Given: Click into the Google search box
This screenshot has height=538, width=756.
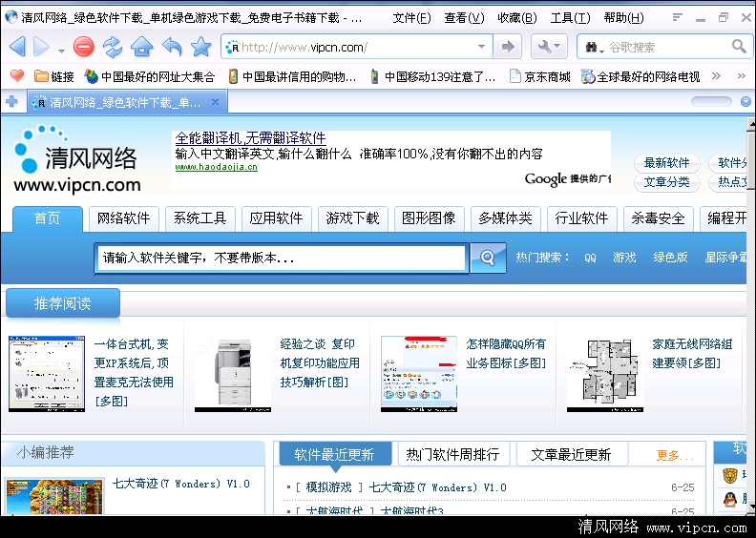Looking at the screenshot, I should (x=668, y=47).
